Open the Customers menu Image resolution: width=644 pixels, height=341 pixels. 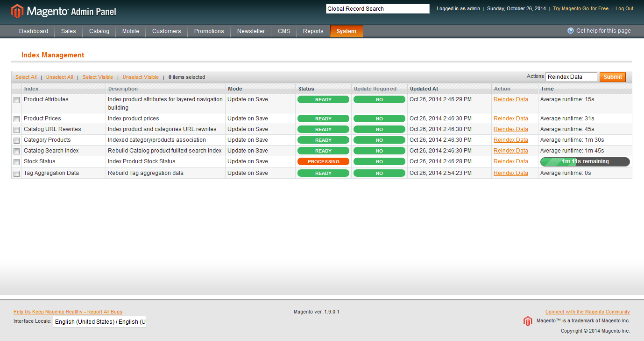coord(167,31)
